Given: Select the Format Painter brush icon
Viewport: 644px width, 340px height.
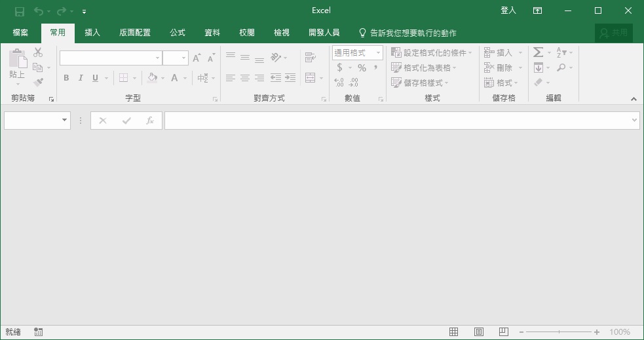Looking at the screenshot, I should (38, 83).
